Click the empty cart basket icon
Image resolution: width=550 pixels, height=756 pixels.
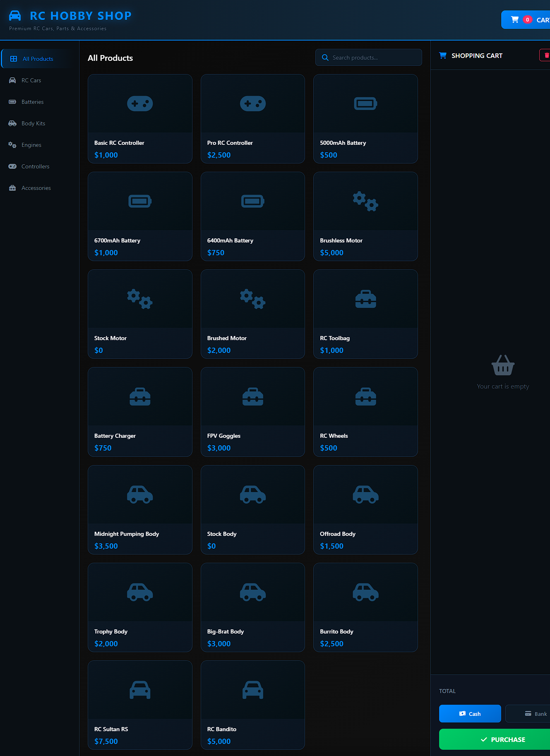click(x=503, y=365)
